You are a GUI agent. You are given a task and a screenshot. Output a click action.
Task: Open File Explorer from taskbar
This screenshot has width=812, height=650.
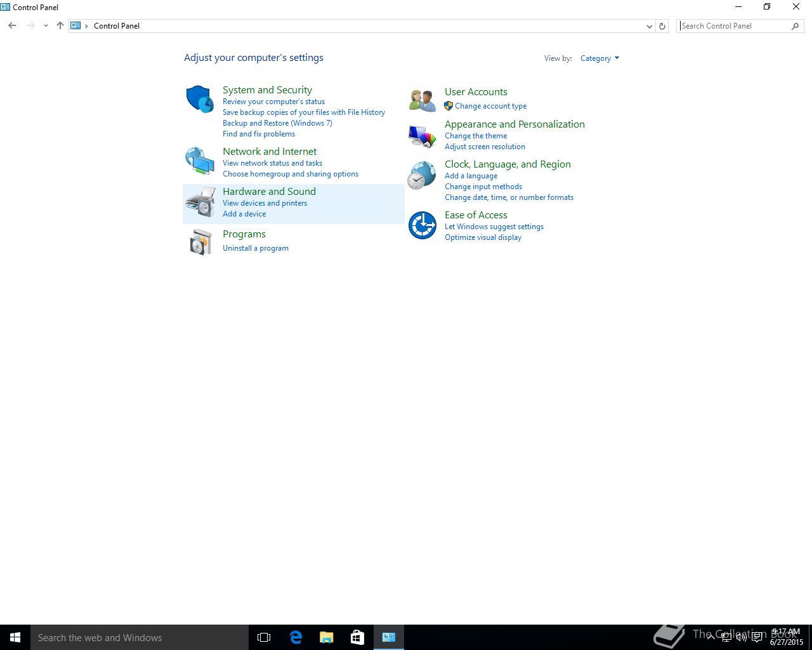pyautogui.click(x=327, y=637)
